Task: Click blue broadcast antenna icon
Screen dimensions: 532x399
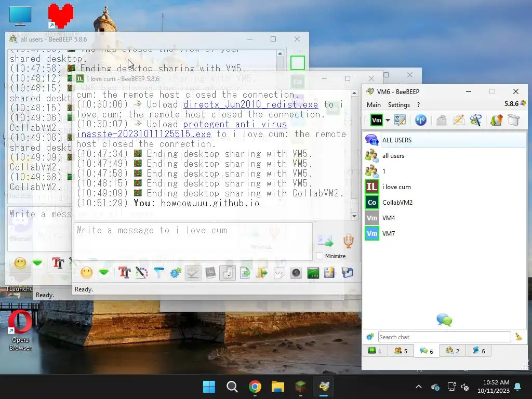Action: [x=421, y=120]
